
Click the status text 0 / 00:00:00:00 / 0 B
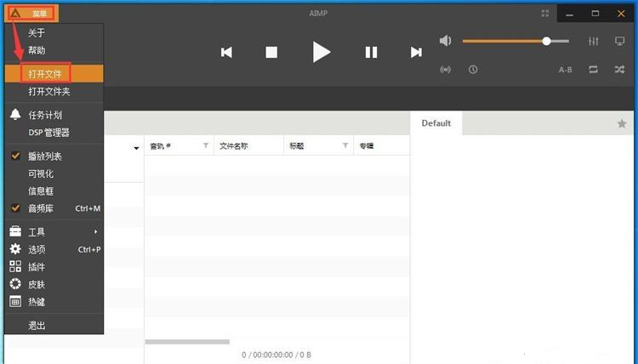pyautogui.click(x=276, y=355)
